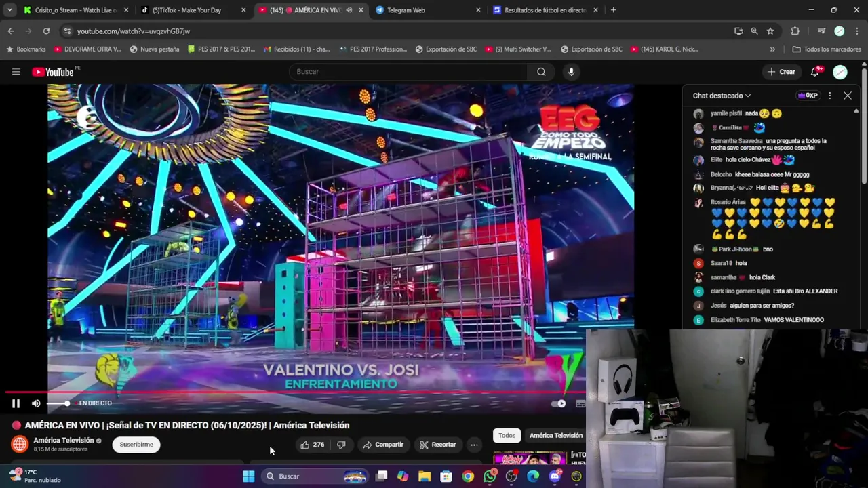This screenshot has height=488, width=868.
Task: Open América Televisión channel name link
Action: pyautogui.click(x=64, y=441)
